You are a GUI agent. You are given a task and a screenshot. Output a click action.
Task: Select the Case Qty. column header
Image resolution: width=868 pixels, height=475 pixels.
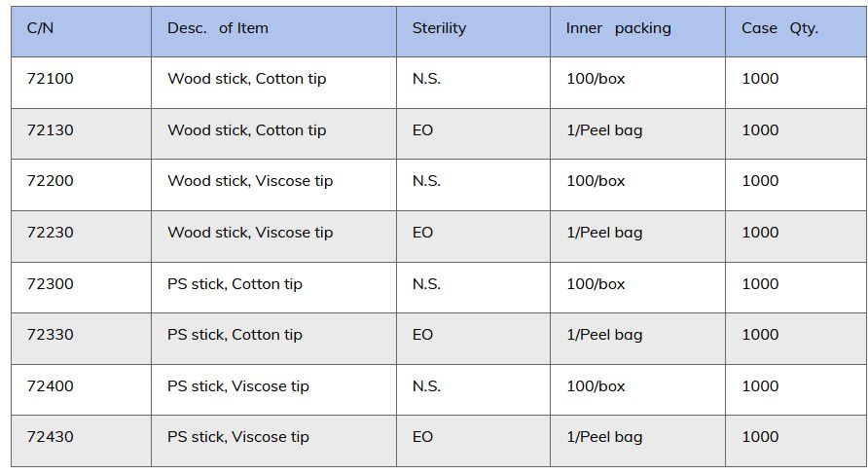pyautogui.click(x=779, y=28)
